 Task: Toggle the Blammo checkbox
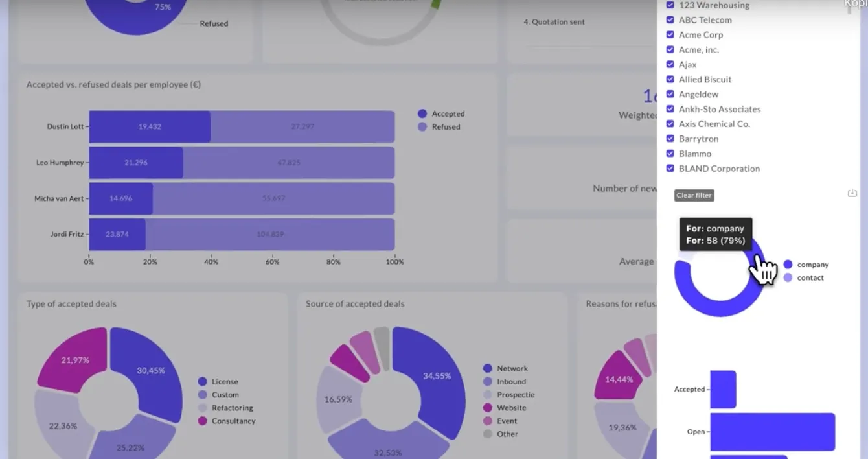point(670,154)
